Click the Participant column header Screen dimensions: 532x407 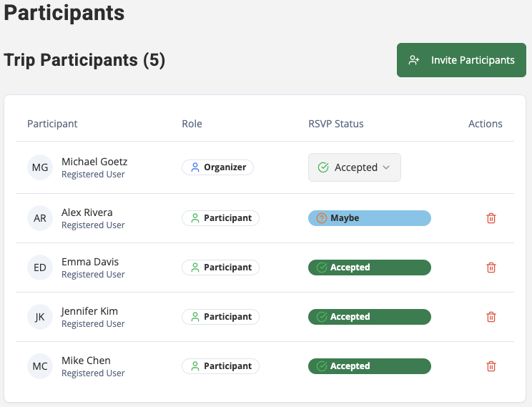(x=52, y=124)
